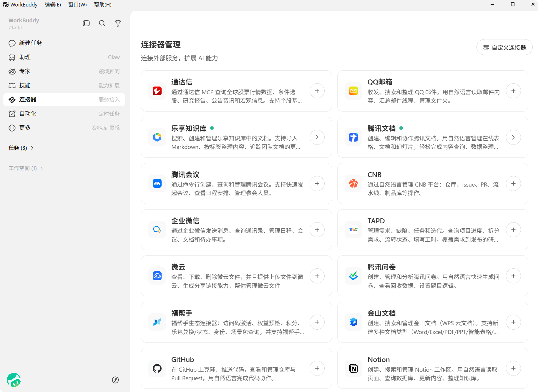Go to 更多 in the sidebar
The width and height of the screenshot is (538, 392).
(64, 128)
